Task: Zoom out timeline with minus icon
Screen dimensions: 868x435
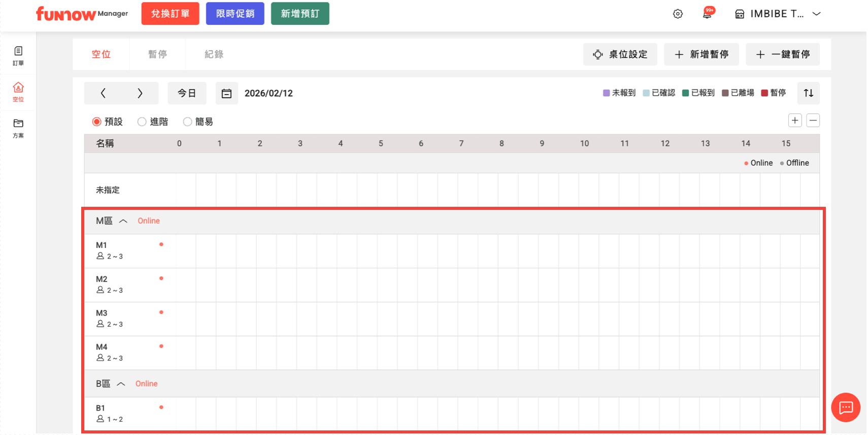Action: pyautogui.click(x=813, y=120)
